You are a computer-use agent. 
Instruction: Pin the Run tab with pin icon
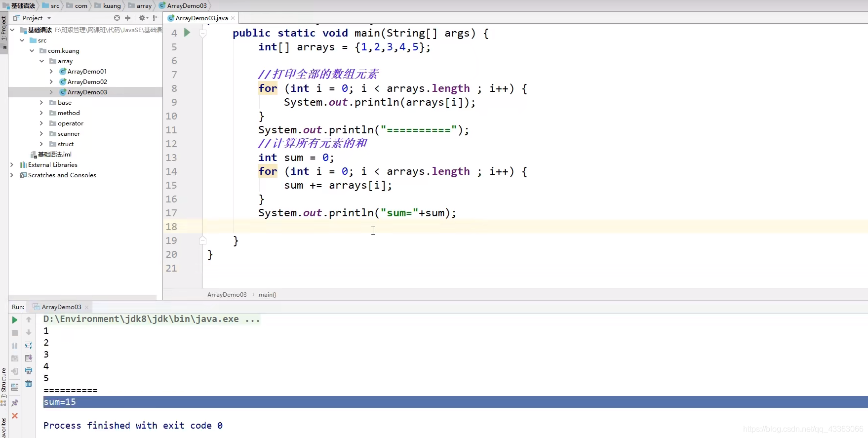tap(15, 403)
